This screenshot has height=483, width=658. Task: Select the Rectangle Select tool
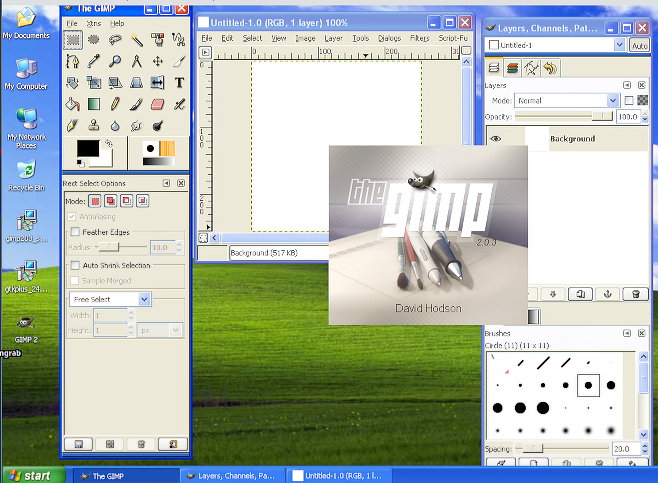(x=73, y=40)
